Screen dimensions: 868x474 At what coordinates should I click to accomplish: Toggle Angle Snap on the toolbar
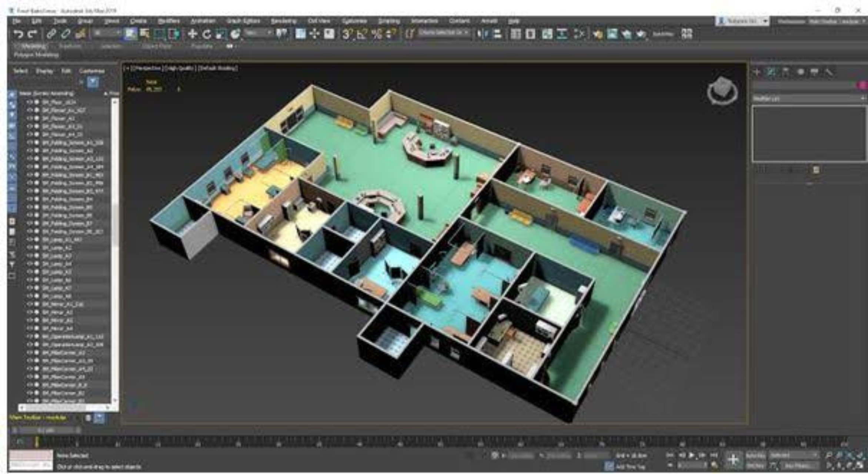coord(362,34)
